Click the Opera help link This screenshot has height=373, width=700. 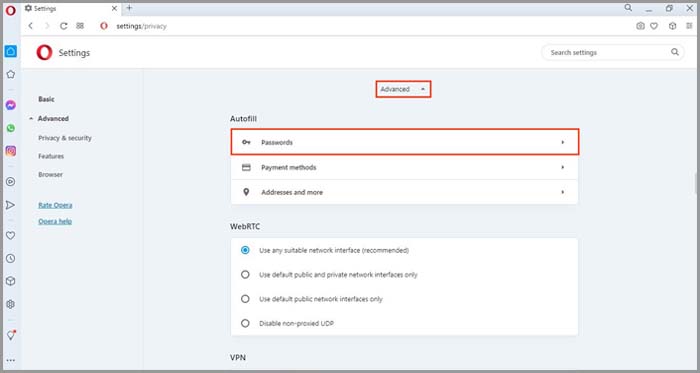pos(55,221)
